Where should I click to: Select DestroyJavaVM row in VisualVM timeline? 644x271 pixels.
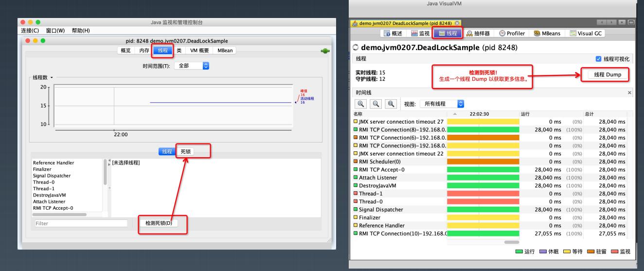point(490,185)
